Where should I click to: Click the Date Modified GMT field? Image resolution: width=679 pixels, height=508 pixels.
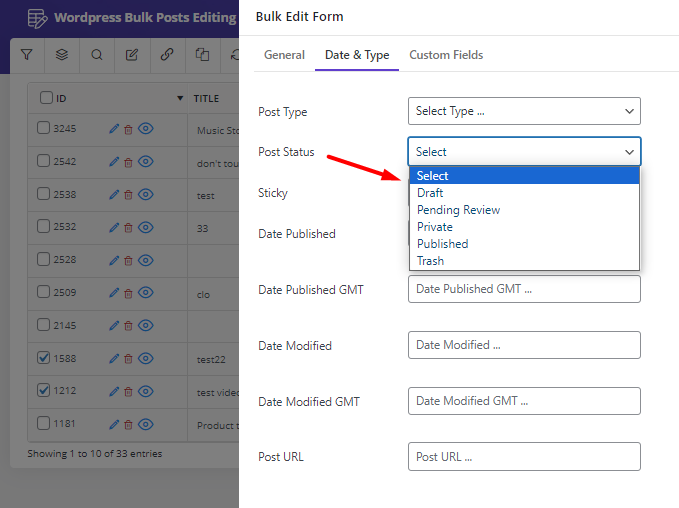[x=524, y=401]
